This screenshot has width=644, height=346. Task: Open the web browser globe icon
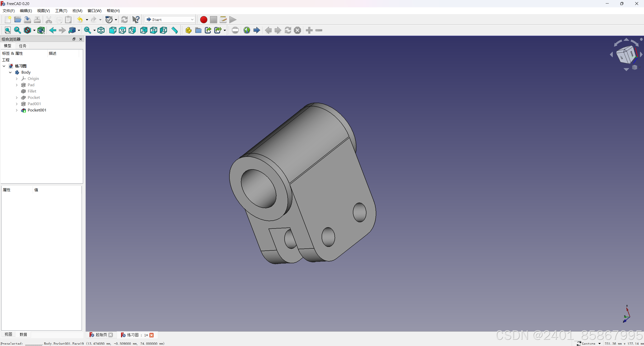coord(247,30)
